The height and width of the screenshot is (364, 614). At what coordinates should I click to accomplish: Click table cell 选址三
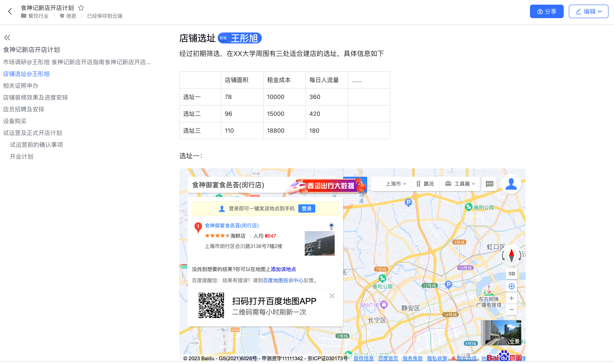(200, 131)
